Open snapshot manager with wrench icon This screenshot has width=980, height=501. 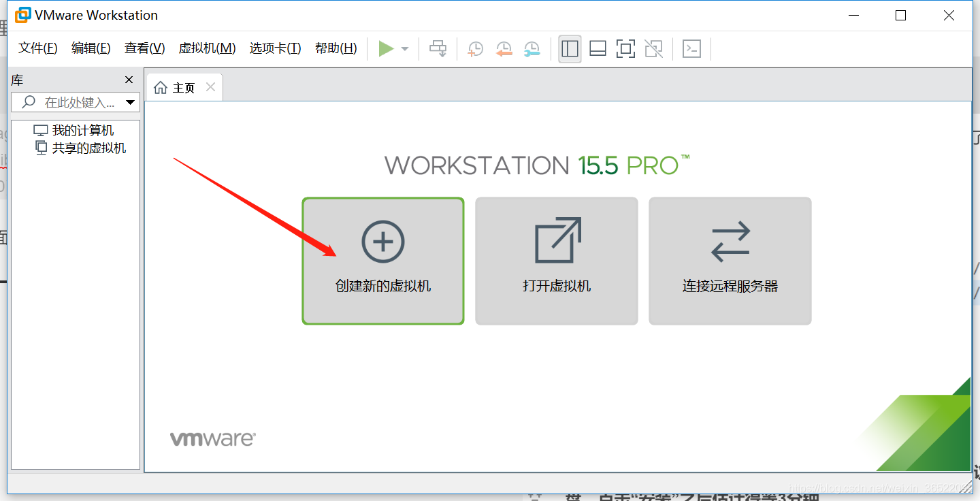(532, 49)
